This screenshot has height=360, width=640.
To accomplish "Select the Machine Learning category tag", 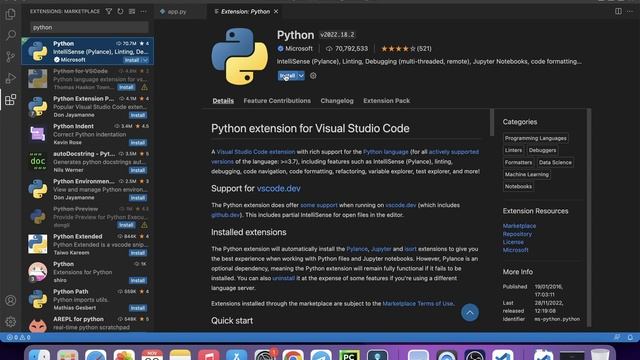I will click(527, 174).
